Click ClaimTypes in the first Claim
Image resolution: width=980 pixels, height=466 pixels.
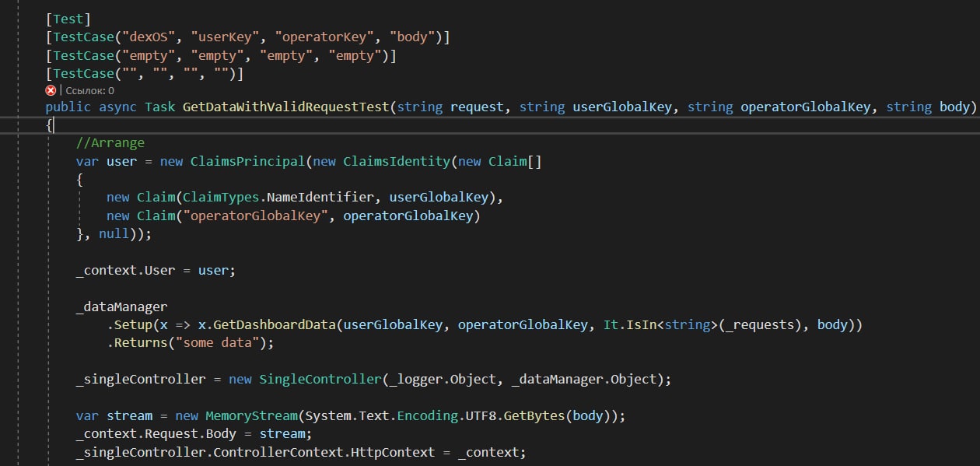coord(222,198)
